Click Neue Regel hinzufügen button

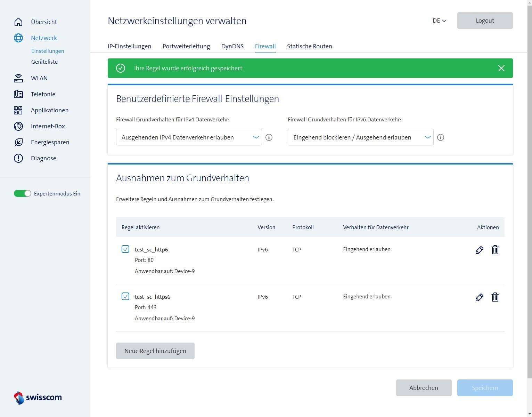pyautogui.click(x=155, y=351)
